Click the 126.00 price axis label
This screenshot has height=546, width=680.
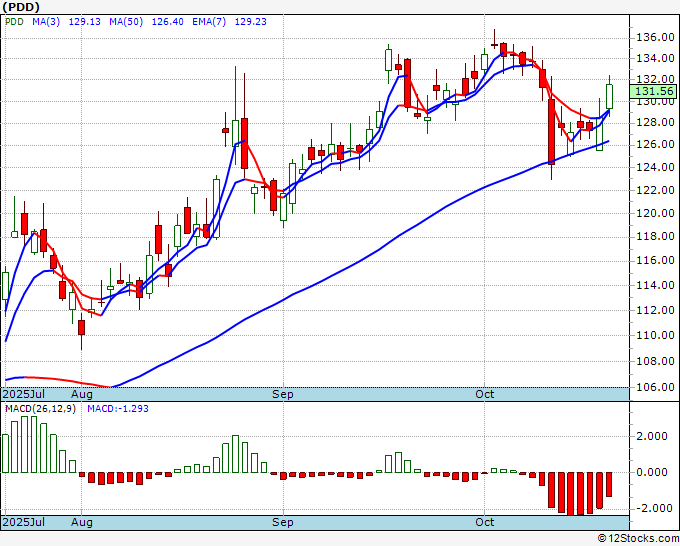coord(655,144)
